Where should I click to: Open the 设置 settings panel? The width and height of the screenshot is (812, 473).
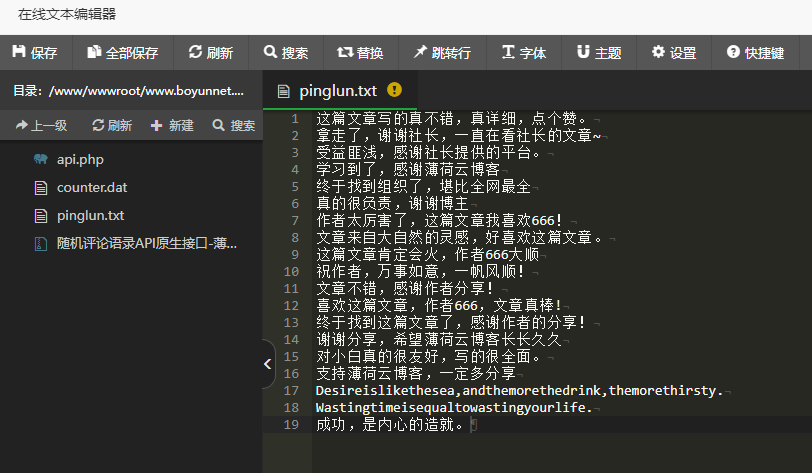[674, 52]
